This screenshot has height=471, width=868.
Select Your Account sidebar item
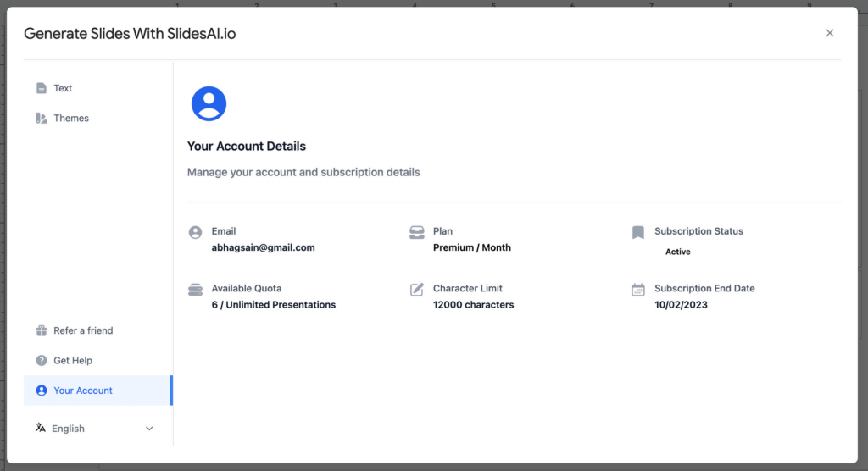98,391
